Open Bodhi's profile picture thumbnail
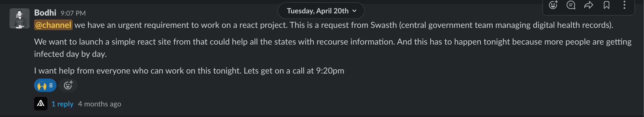 (20, 18)
